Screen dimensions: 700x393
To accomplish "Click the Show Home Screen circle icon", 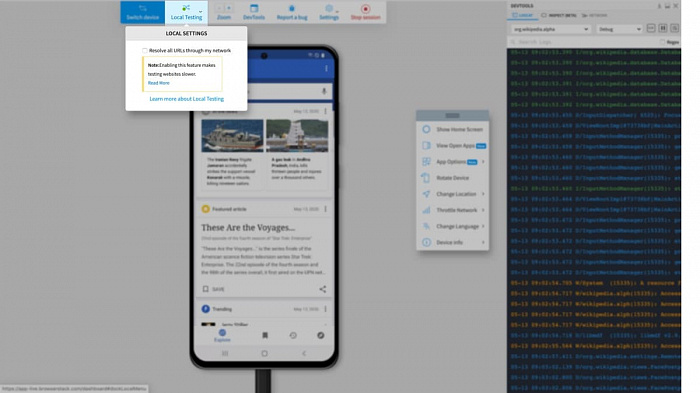I will (426, 129).
